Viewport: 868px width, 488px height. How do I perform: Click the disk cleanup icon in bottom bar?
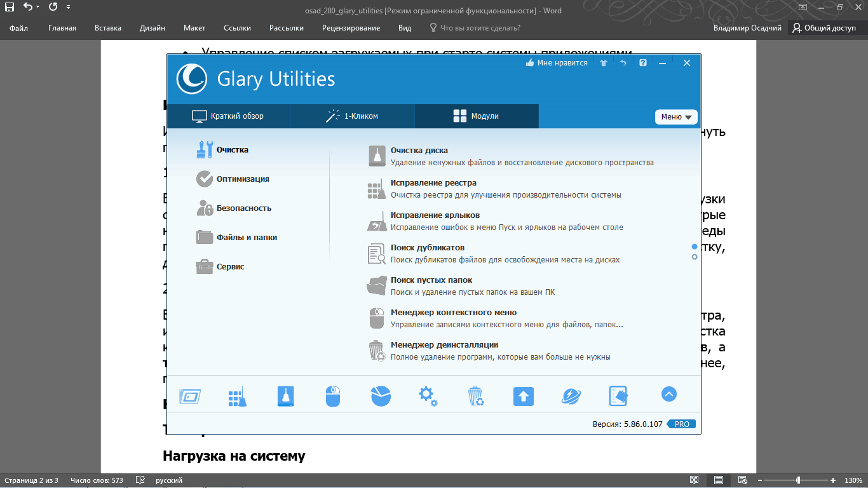[x=286, y=396]
